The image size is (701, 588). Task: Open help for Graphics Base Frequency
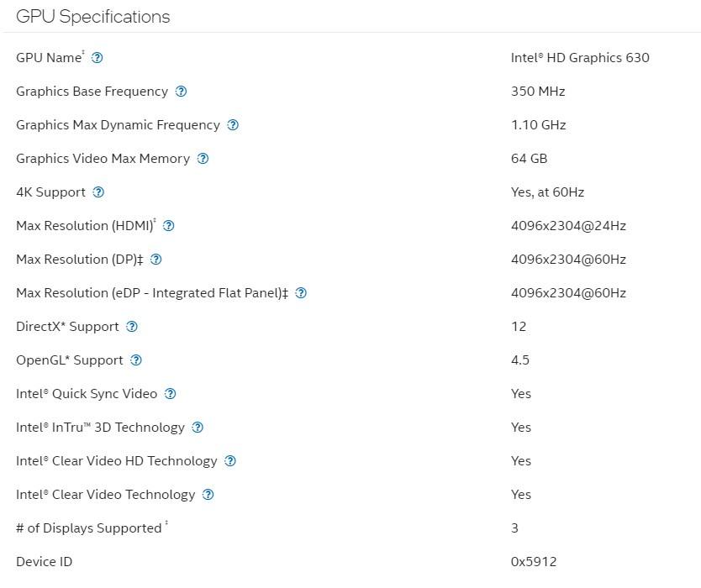(x=181, y=92)
